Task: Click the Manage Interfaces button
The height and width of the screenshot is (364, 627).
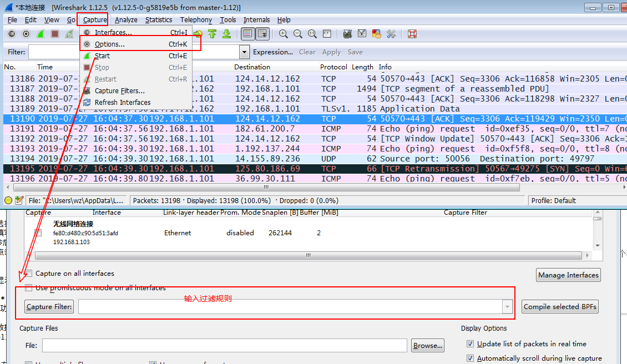Action: click(x=568, y=275)
